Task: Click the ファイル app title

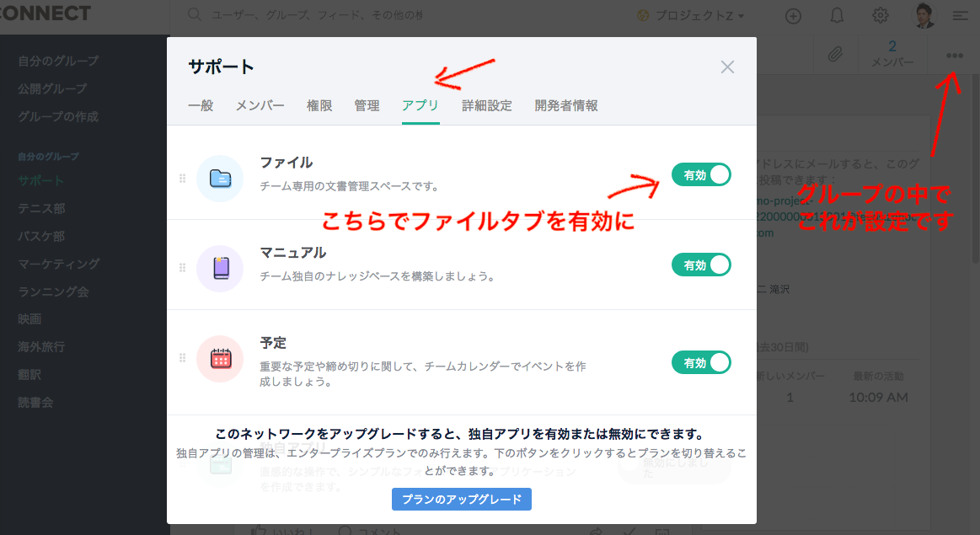Action: pyautogui.click(x=287, y=163)
